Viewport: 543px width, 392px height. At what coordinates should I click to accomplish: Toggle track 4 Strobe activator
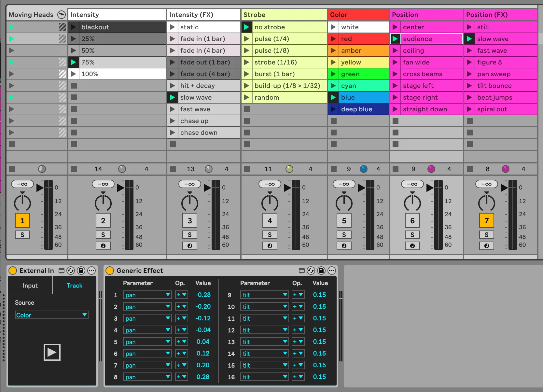[270, 221]
